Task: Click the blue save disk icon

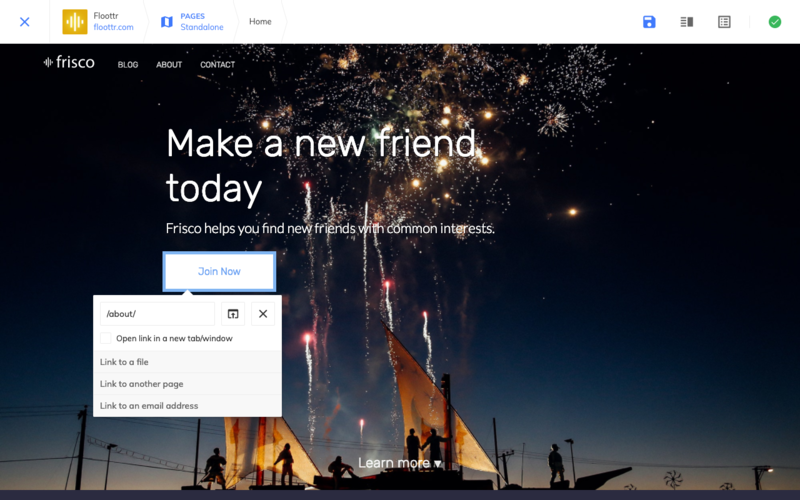Action: pos(649,22)
